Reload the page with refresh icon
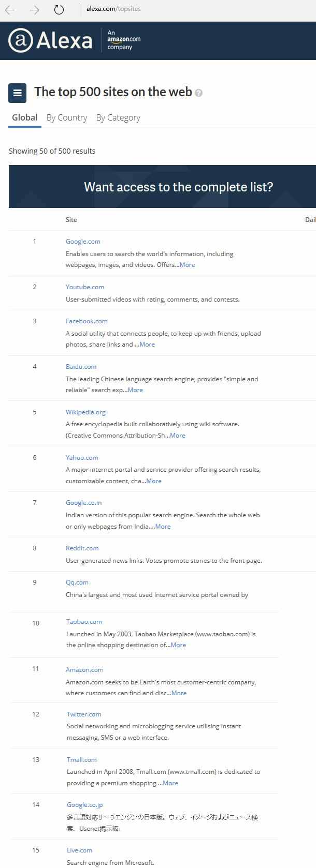The image size is (316, 868). (x=59, y=10)
